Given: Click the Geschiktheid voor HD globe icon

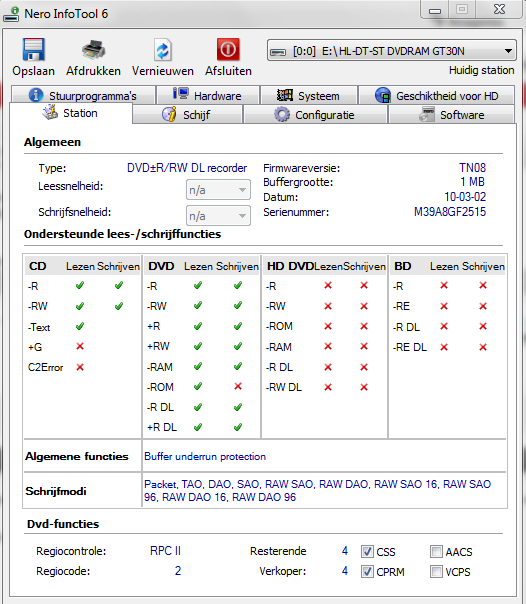Looking at the screenshot, I should tap(383, 95).
